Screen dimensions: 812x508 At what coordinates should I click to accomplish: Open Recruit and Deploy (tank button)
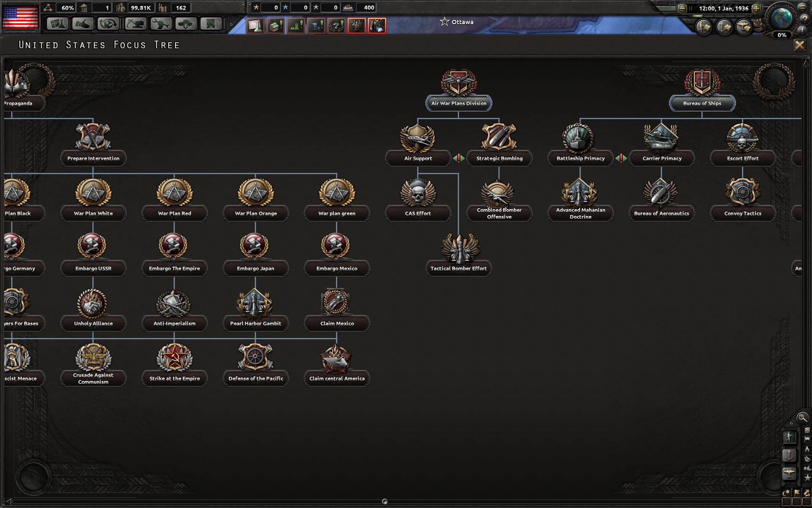click(186, 24)
